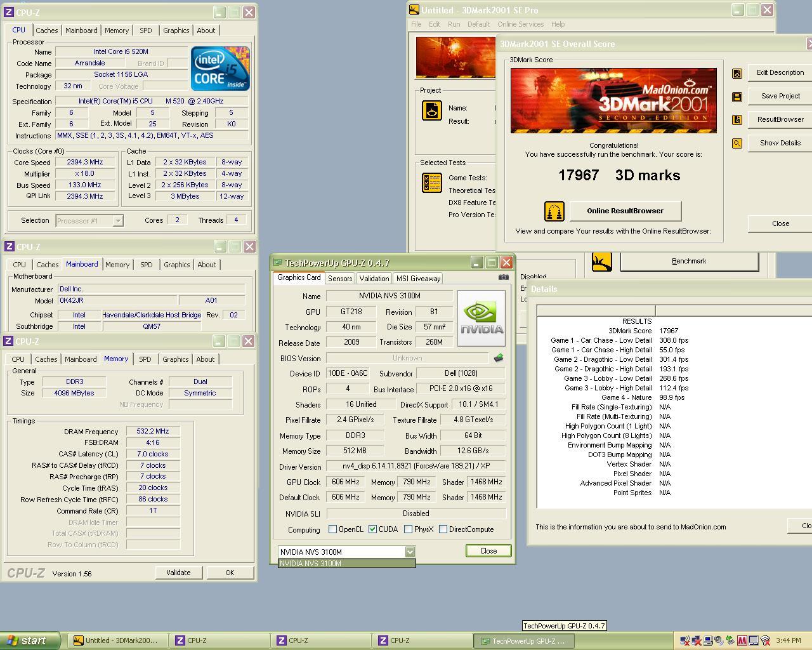812x650 pixels.
Task: Click the Save Project floppy icon
Action: (x=737, y=96)
